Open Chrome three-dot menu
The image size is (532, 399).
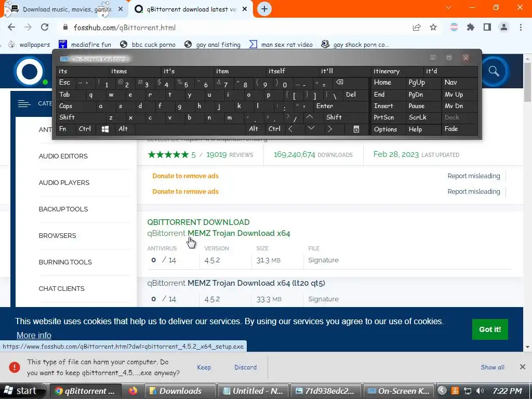coord(521,28)
